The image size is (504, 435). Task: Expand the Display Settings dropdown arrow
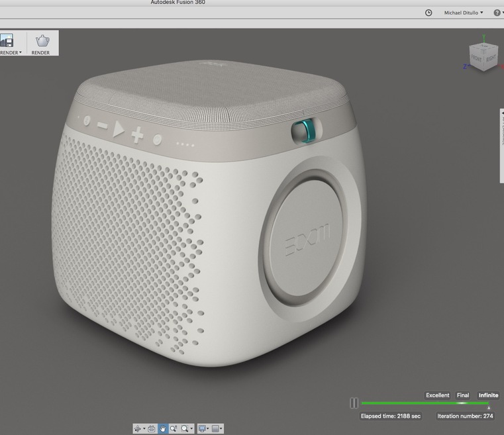pyautogui.click(x=208, y=428)
